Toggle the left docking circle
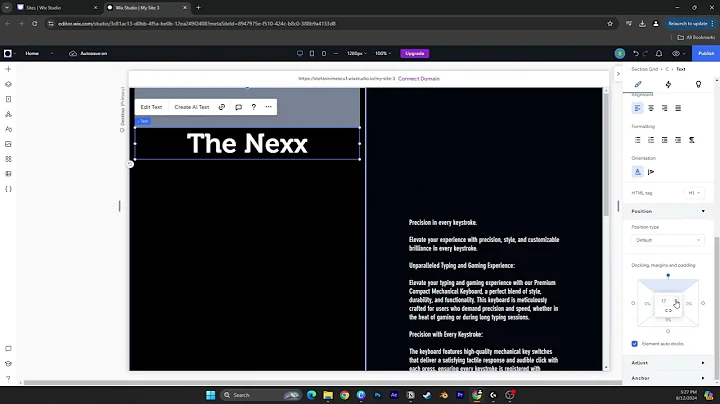720x404 pixels. (x=633, y=303)
